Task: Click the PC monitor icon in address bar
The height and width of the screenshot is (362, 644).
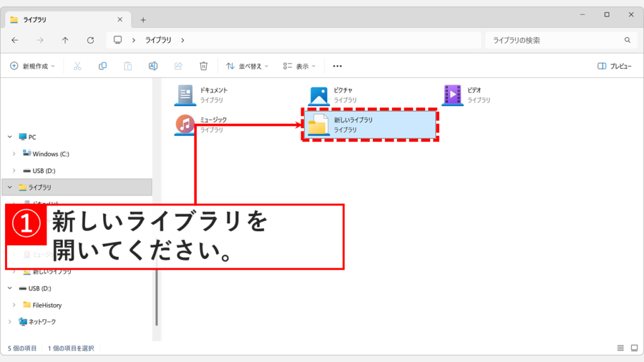Action: 118,40
